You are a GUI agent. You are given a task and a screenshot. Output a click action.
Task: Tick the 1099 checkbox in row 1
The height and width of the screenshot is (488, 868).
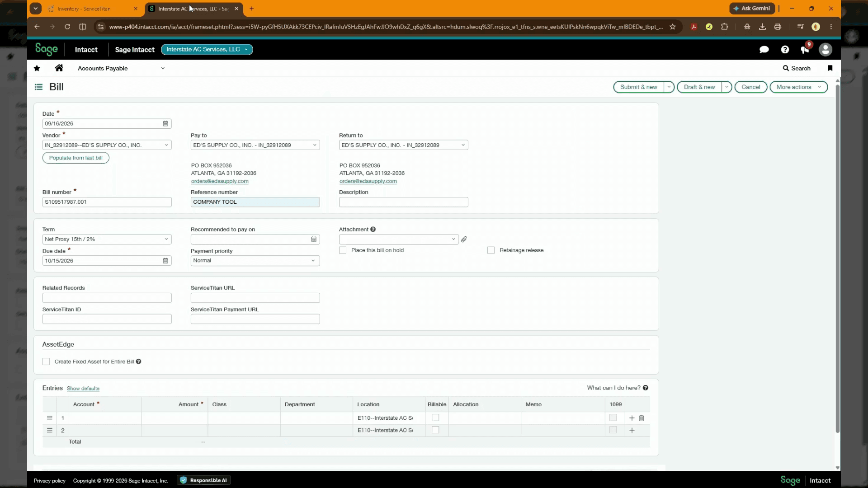tap(613, 418)
